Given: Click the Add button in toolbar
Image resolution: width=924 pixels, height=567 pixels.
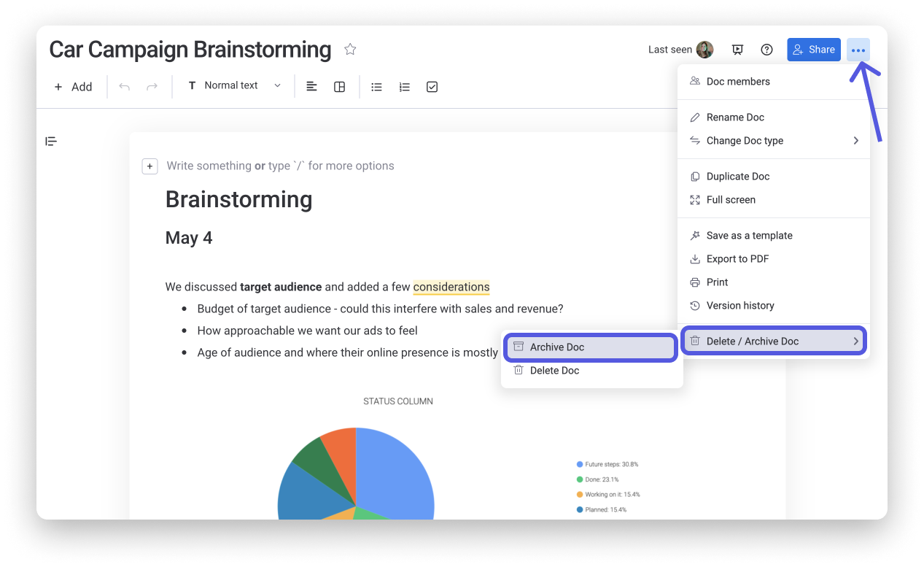Looking at the screenshot, I should [x=73, y=87].
